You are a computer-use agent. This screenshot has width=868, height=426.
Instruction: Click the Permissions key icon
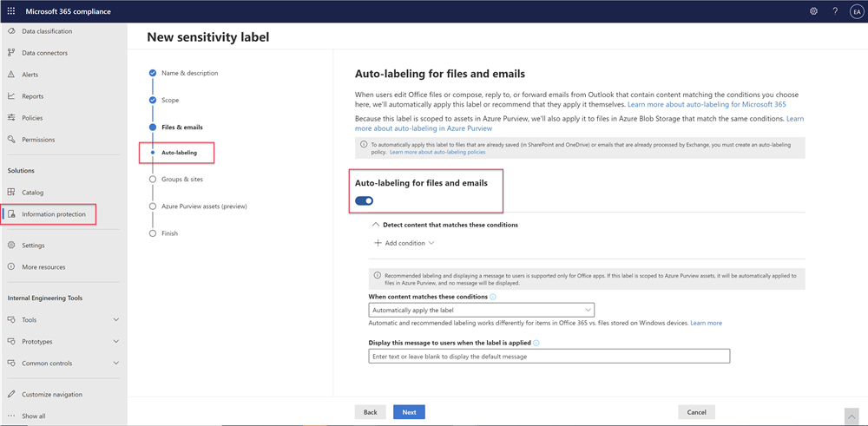(11, 140)
